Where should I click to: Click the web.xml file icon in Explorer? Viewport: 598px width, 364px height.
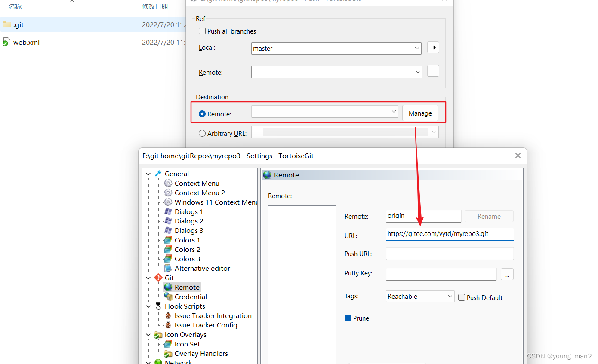click(x=6, y=42)
